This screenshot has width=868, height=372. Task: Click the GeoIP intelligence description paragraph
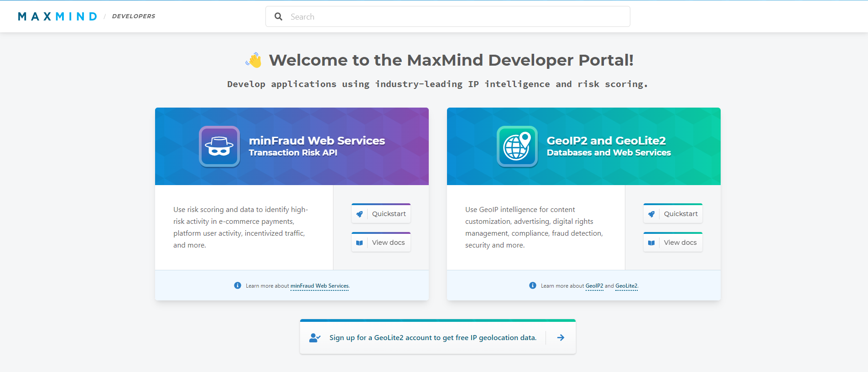tap(534, 227)
